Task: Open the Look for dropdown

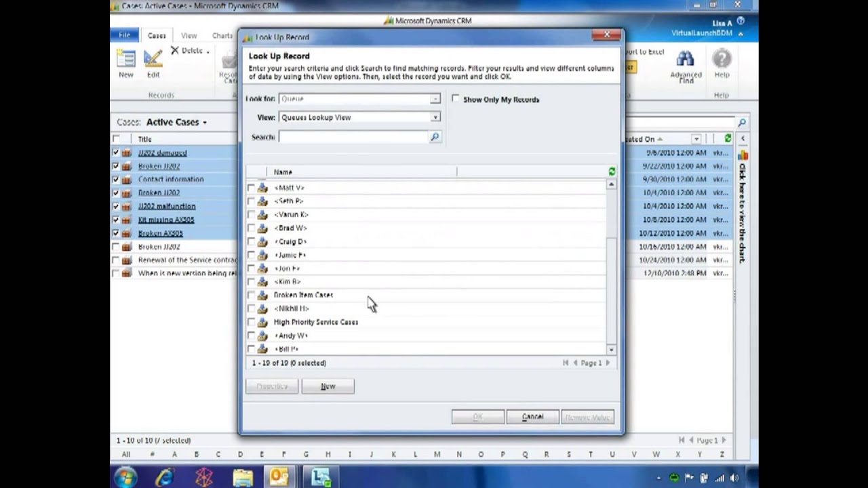Action: 435,99
